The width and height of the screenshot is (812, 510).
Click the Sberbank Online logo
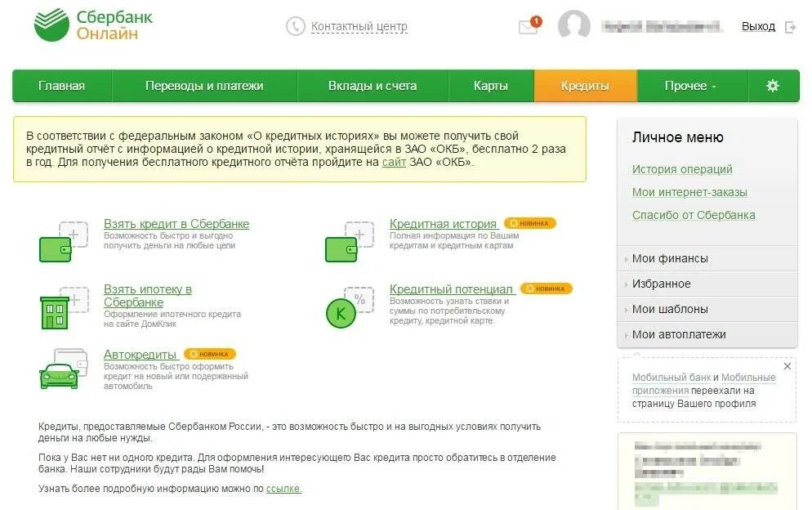point(93,25)
